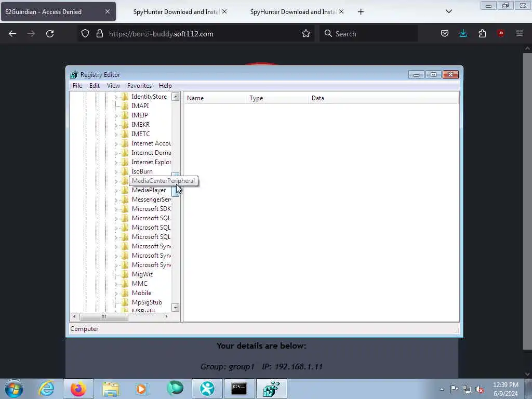
Task: Open Command Prompt from taskbar
Action: [239, 389]
